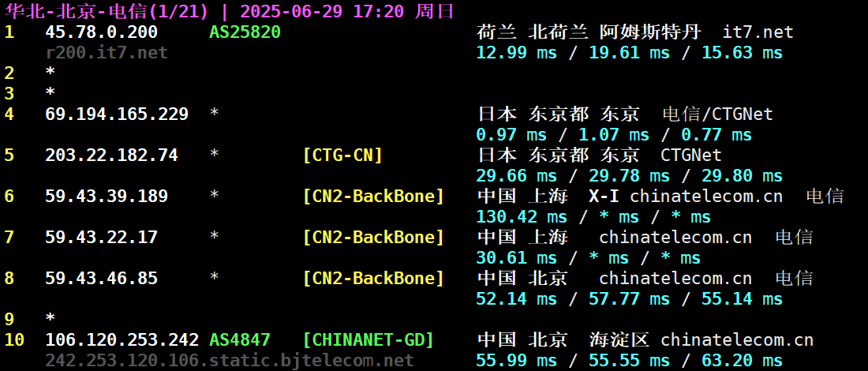The height and width of the screenshot is (371, 868).
Task: Select IP address 106.120.253.242
Action: (122, 339)
